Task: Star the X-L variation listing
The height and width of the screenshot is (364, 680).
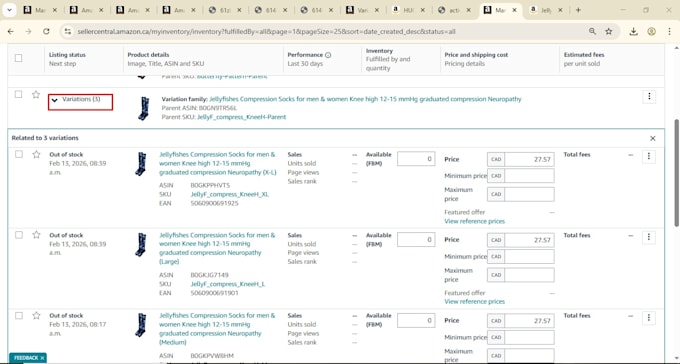Action: click(36, 154)
